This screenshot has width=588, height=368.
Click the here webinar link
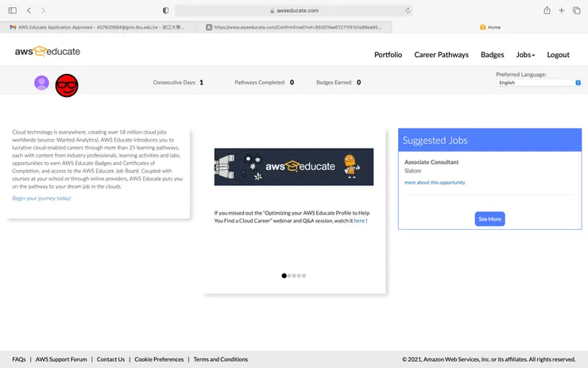[359, 221]
